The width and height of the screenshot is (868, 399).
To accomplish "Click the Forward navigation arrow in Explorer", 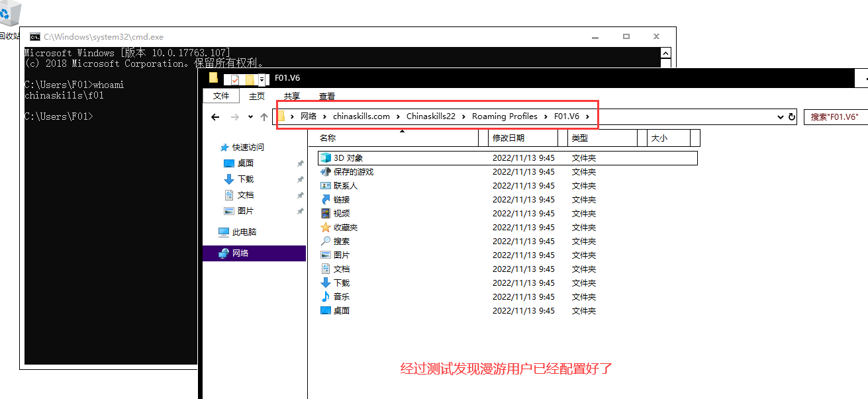I will [x=234, y=117].
